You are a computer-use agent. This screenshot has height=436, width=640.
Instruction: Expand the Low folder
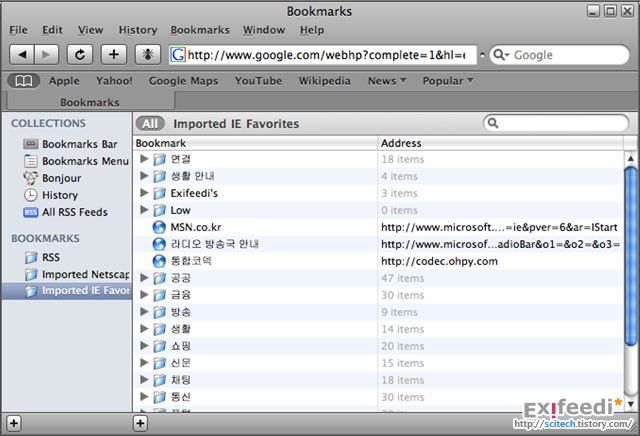pos(144,210)
